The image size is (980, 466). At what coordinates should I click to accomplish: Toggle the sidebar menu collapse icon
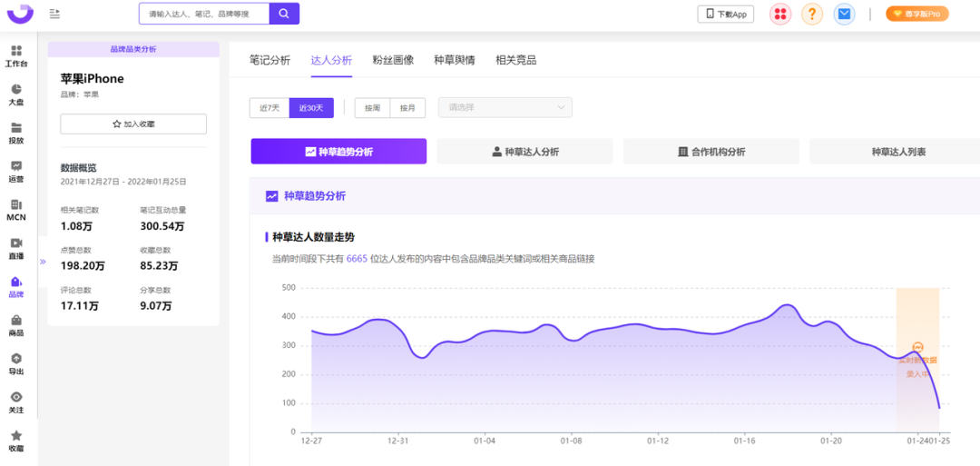(x=55, y=13)
